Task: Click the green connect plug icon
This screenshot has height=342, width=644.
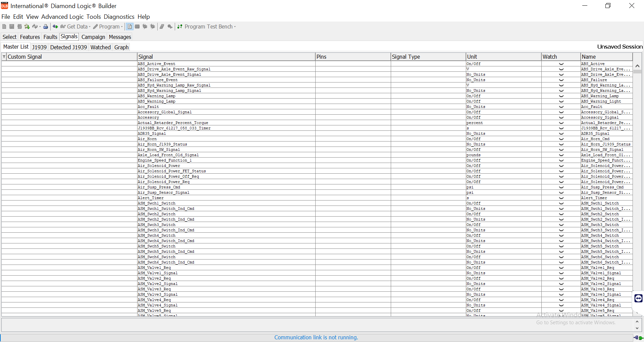Action: pyautogui.click(x=55, y=26)
